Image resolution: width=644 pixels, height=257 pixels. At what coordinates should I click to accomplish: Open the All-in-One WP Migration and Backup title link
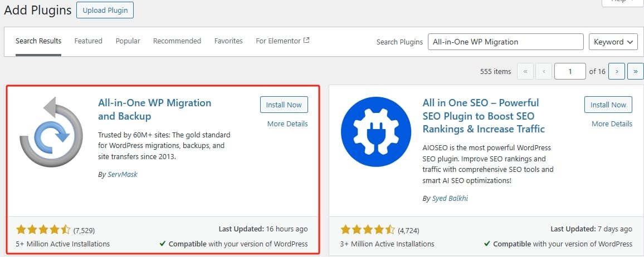(154, 110)
